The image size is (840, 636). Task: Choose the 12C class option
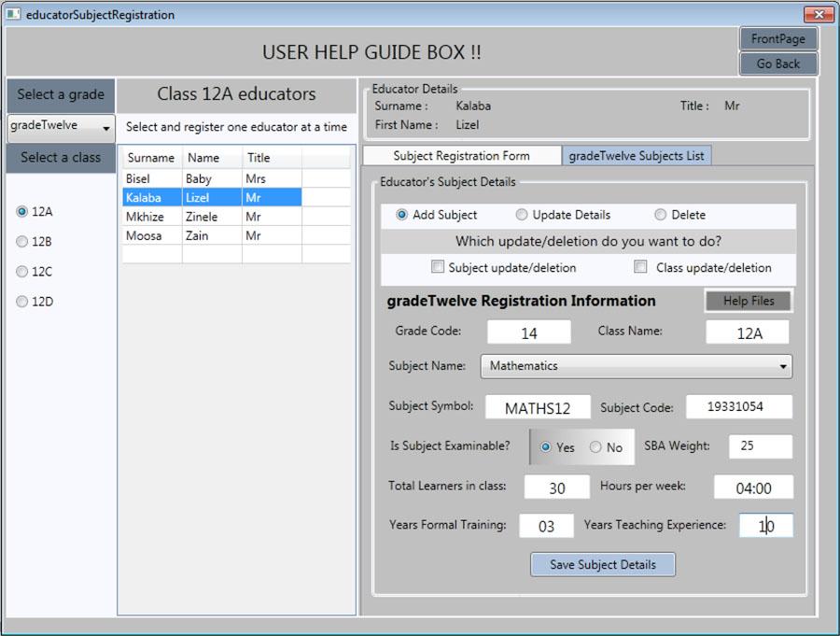point(22,272)
